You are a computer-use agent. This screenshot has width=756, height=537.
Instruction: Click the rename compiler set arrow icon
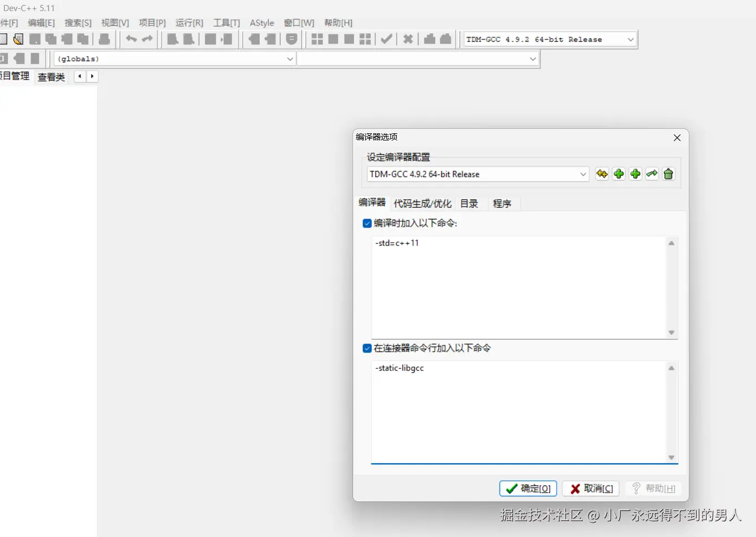coord(652,174)
